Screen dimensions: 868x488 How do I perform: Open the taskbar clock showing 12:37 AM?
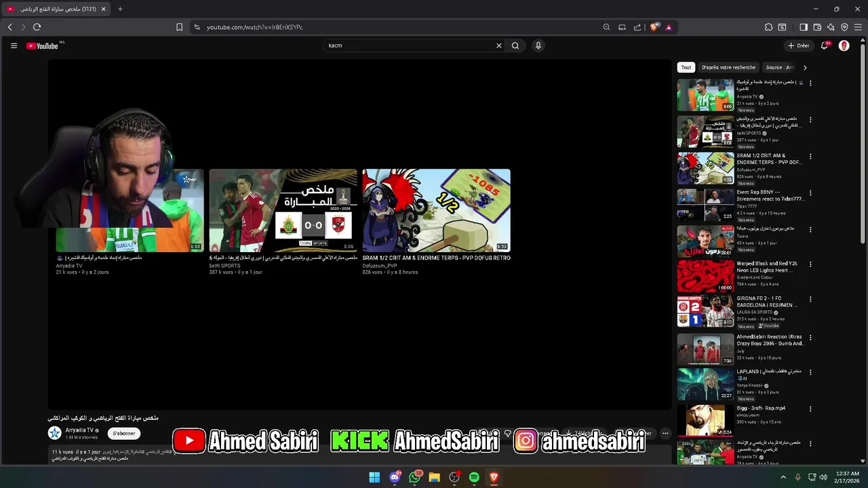pyautogui.click(x=848, y=477)
